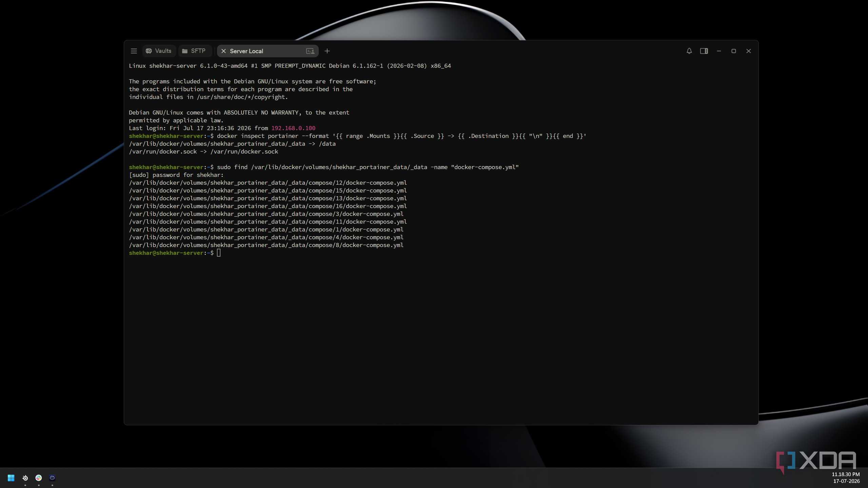Close the Termius window
The width and height of the screenshot is (868, 488).
[x=749, y=51]
